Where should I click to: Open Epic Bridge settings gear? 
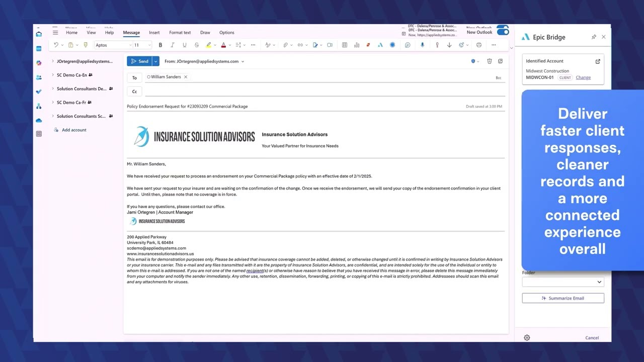527,338
